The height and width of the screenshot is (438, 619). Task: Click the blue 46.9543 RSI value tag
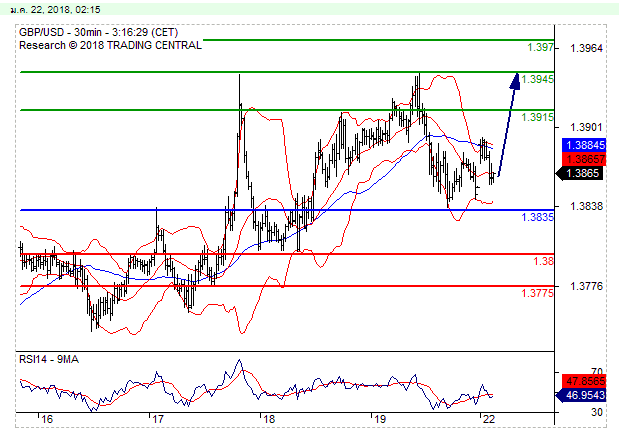pos(580,395)
